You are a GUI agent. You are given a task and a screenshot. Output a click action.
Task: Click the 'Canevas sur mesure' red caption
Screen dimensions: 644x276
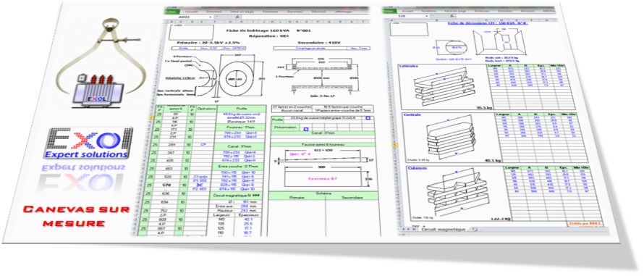coord(76,217)
